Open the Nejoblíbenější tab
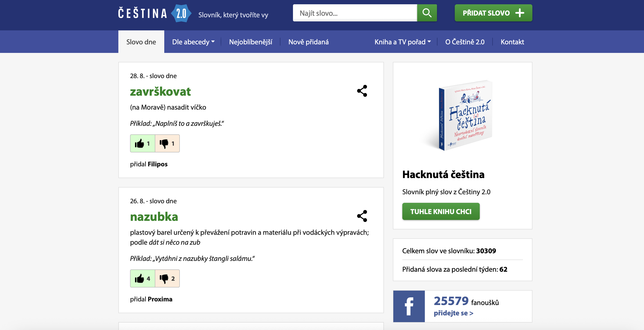This screenshot has width=644, height=330. click(x=250, y=42)
